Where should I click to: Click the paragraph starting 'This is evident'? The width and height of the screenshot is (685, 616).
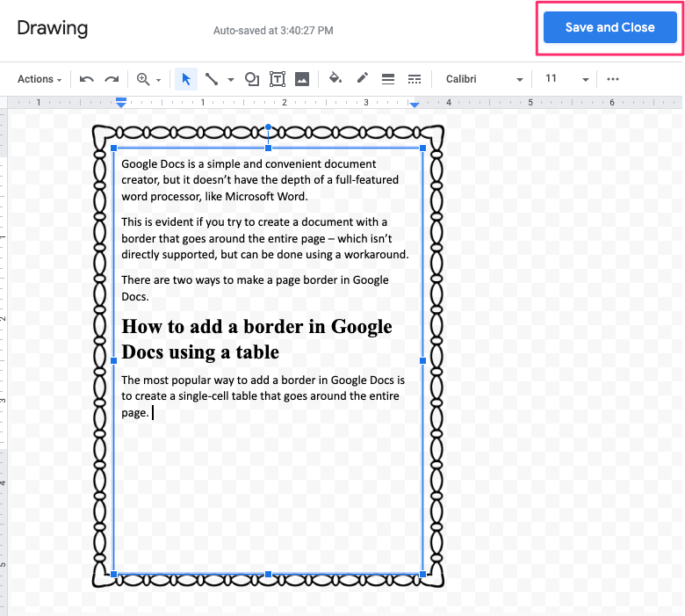click(x=265, y=238)
